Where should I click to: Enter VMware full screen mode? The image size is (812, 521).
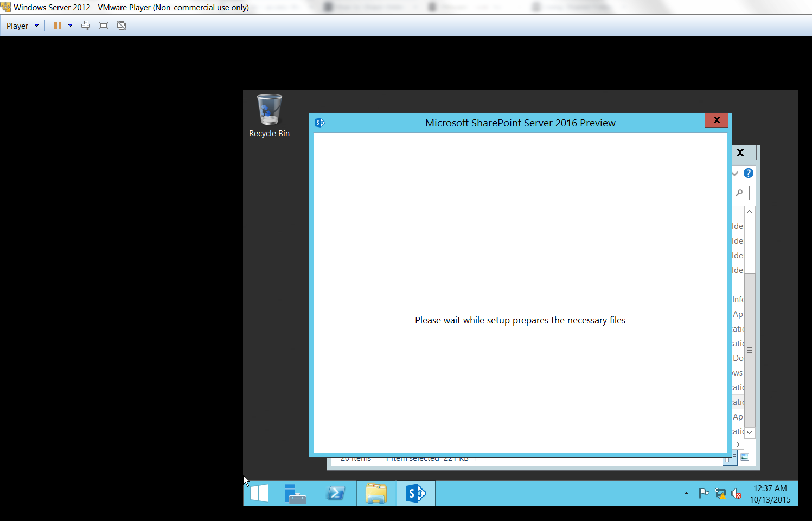(104, 26)
